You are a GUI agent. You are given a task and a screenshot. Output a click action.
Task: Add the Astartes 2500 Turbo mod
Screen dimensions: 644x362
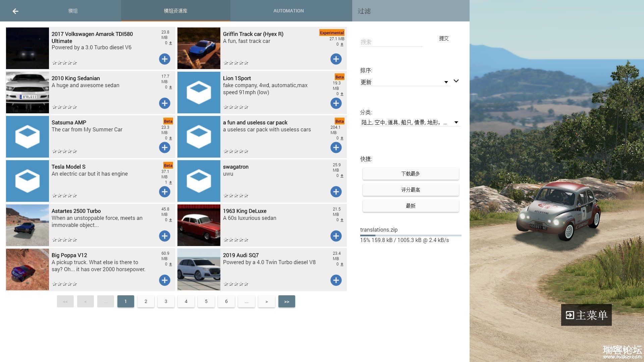pos(164,236)
